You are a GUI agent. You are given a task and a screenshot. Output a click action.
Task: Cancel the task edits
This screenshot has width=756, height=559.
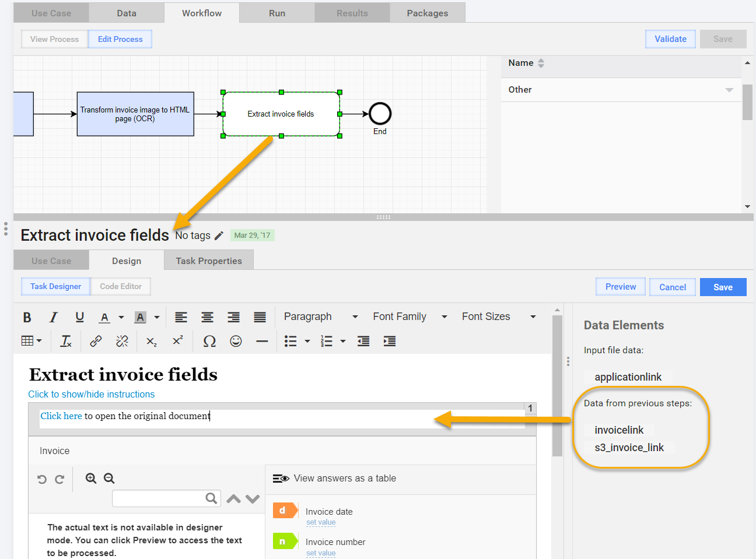[x=673, y=287]
